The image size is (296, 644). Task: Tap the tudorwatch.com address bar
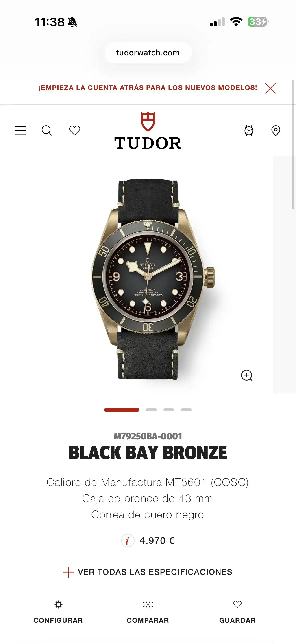click(148, 53)
